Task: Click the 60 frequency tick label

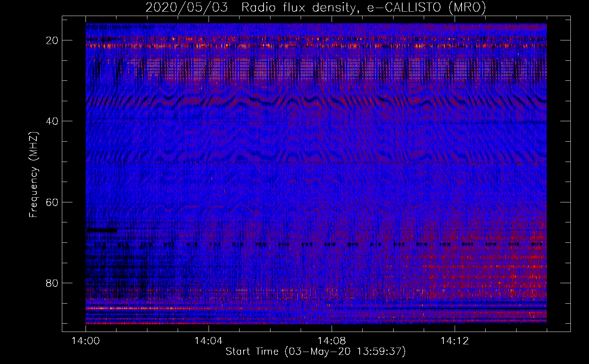Action: [52, 202]
